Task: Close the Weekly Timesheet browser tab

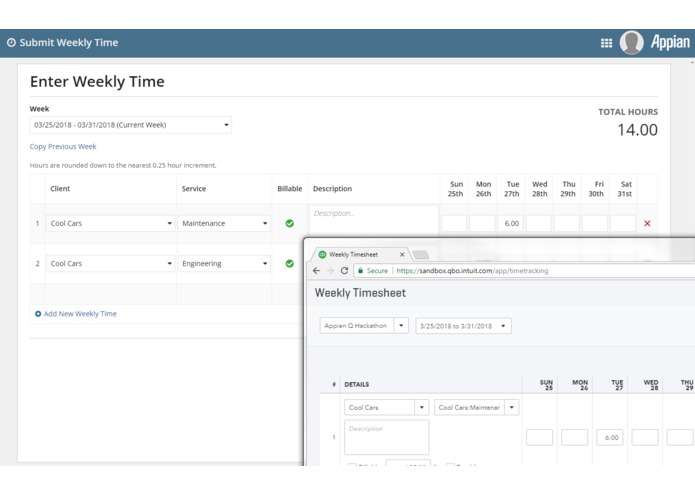Action: (402, 254)
